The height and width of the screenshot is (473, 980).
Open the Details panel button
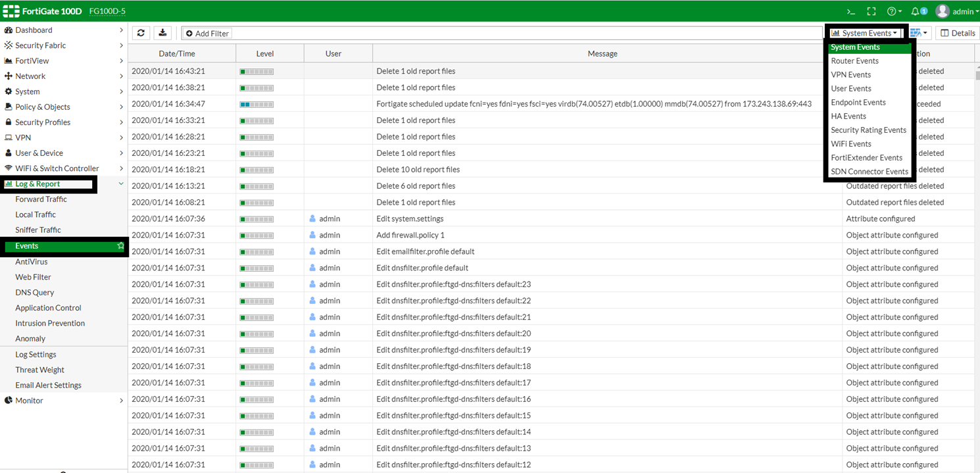[x=958, y=33]
